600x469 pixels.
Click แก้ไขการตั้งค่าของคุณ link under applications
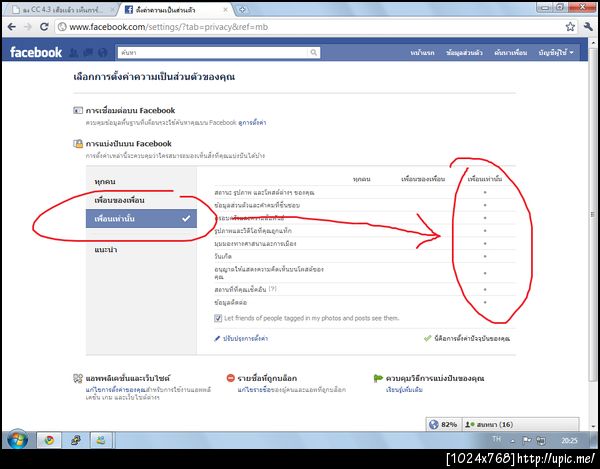click(116, 390)
